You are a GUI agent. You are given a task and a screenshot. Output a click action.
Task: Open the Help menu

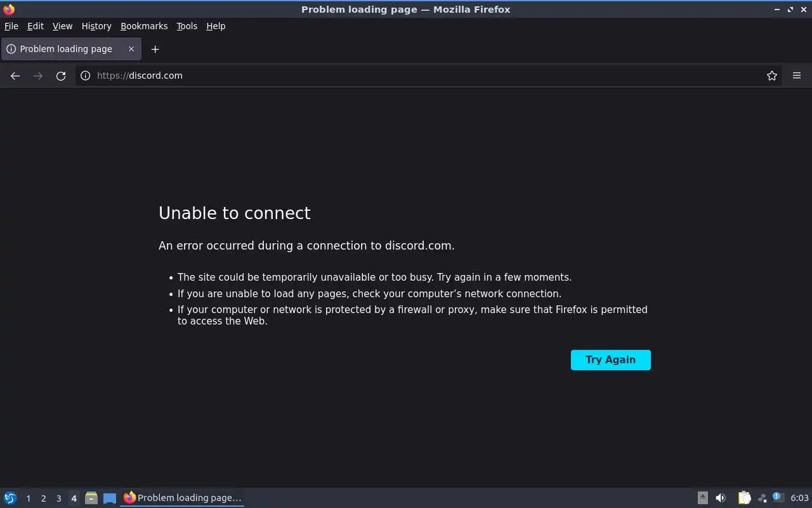[x=216, y=26]
